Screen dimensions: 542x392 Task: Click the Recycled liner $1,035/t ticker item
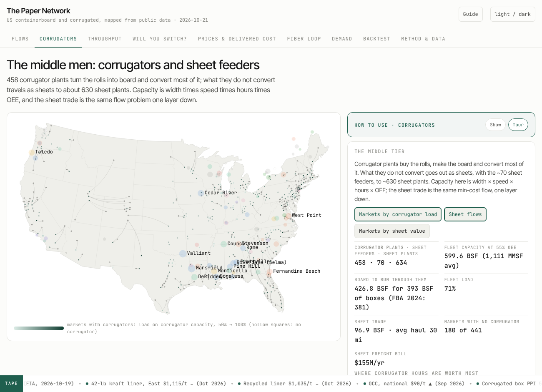(x=295, y=384)
